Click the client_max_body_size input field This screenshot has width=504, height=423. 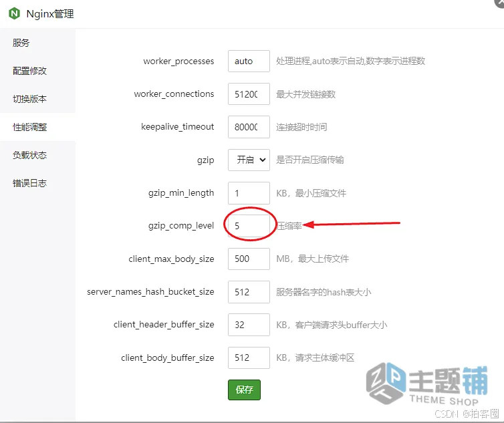coord(249,259)
